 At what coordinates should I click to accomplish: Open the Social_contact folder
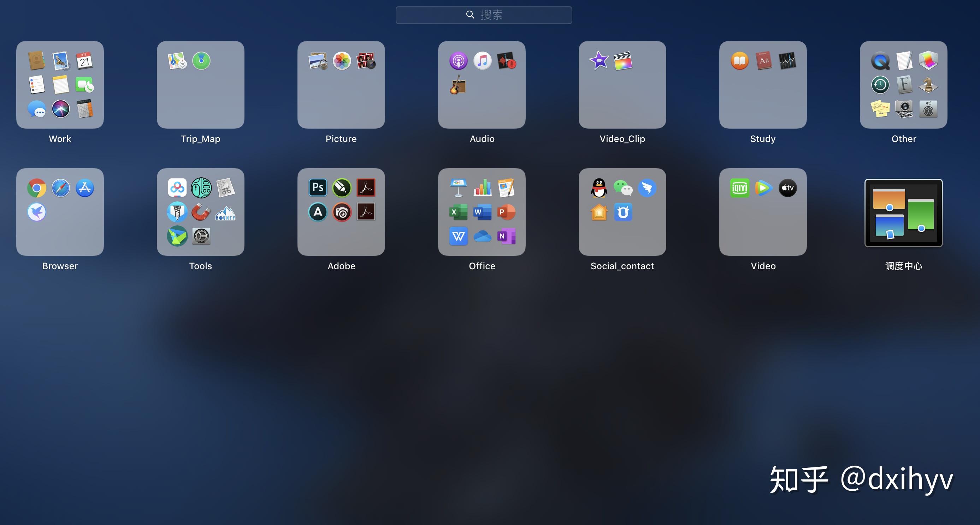pyautogui.click(x=622, y=212)
